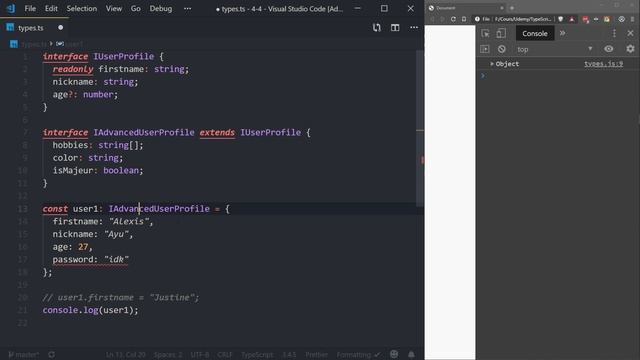The height and width of the screenshot is (360, 640).
Task: Open the VS Code File menu
Action: [x=30, y=9]
